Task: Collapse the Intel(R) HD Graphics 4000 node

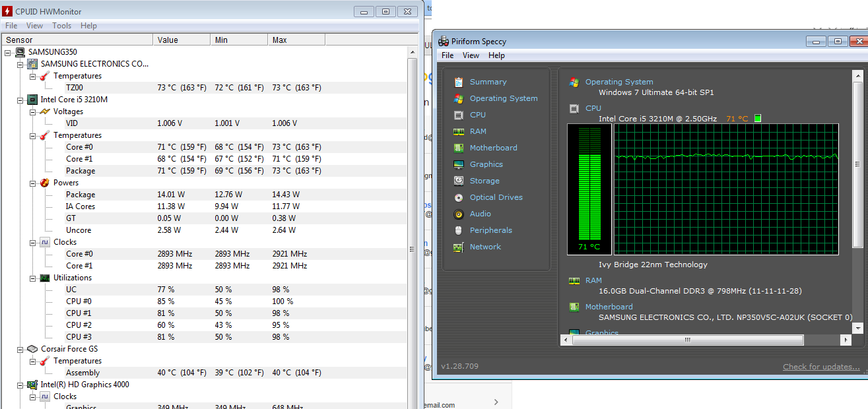Action: click(x=20, y=385)
